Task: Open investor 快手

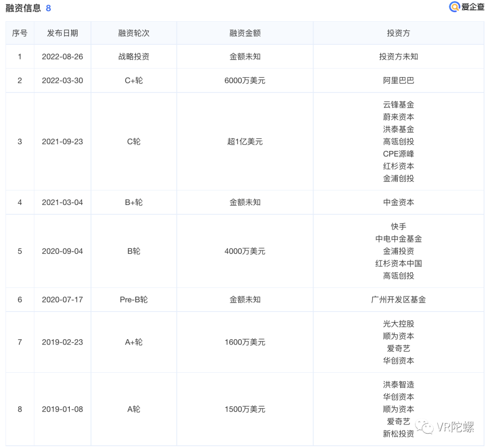Action: (x=398, y=227)
